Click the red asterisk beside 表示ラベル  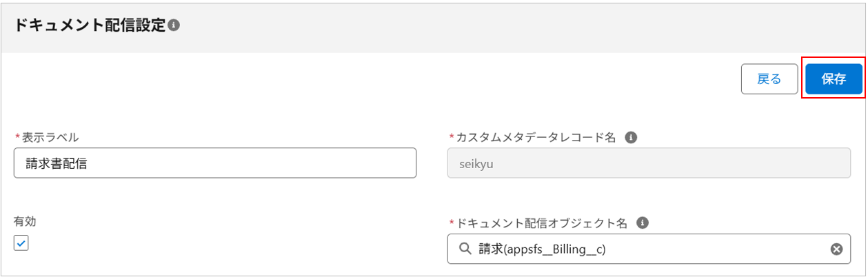coord(17,137)
